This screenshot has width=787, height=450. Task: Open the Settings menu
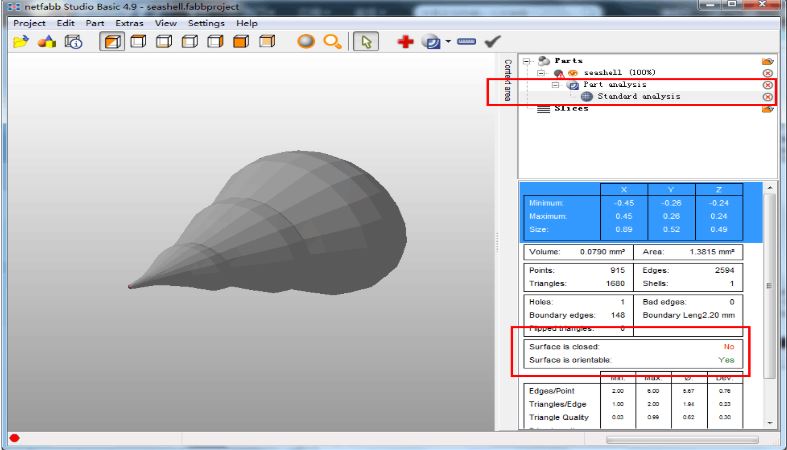[206, 23]
